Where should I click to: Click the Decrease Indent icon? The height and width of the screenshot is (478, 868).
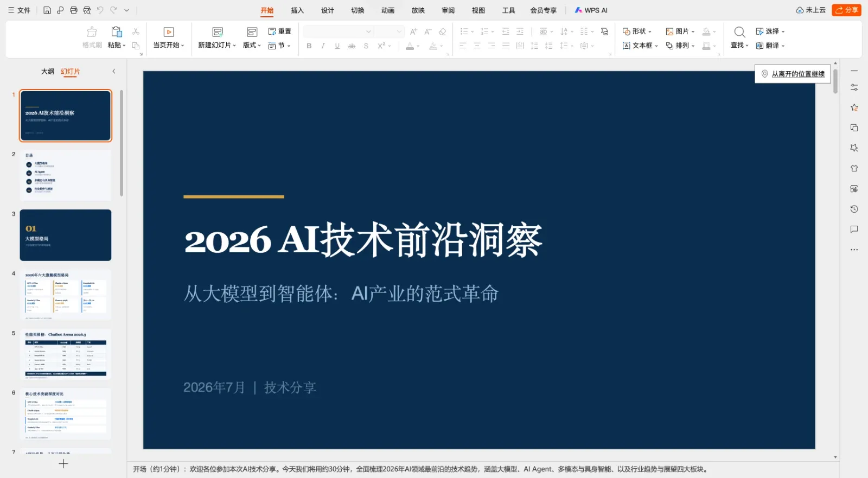506,31
